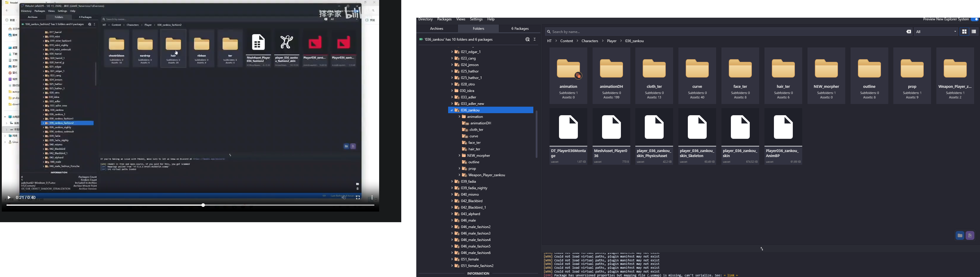This screenshot has height=277, width=980.
Task: Open the animation folder thumbnail
Action: (568, 76)
